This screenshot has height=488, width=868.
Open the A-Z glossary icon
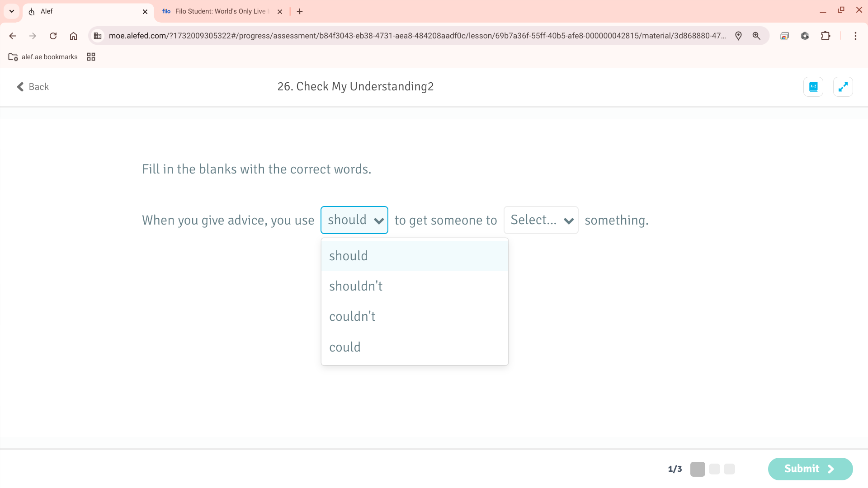(x=813, y=87)
